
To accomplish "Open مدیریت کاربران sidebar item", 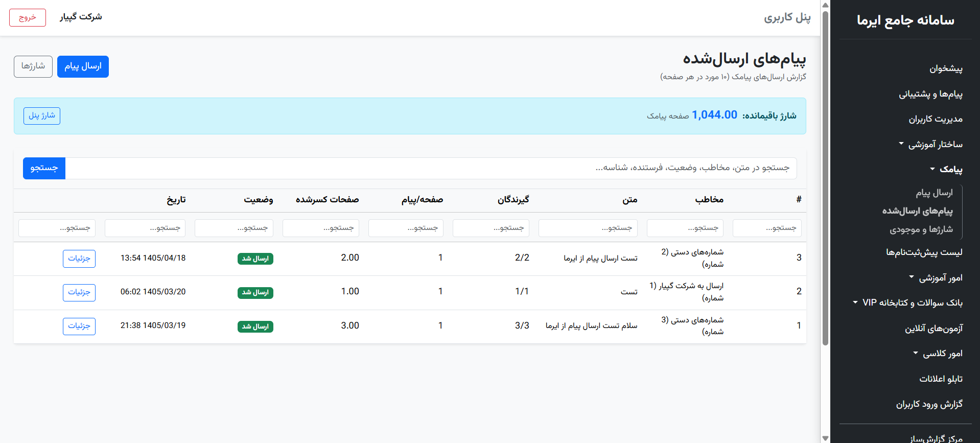I will (936, 119).
